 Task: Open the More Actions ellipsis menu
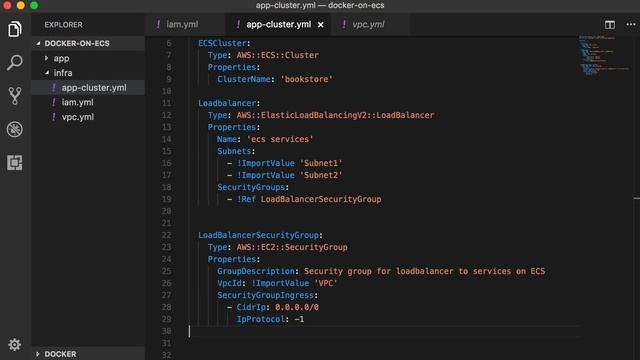[631, 24]
